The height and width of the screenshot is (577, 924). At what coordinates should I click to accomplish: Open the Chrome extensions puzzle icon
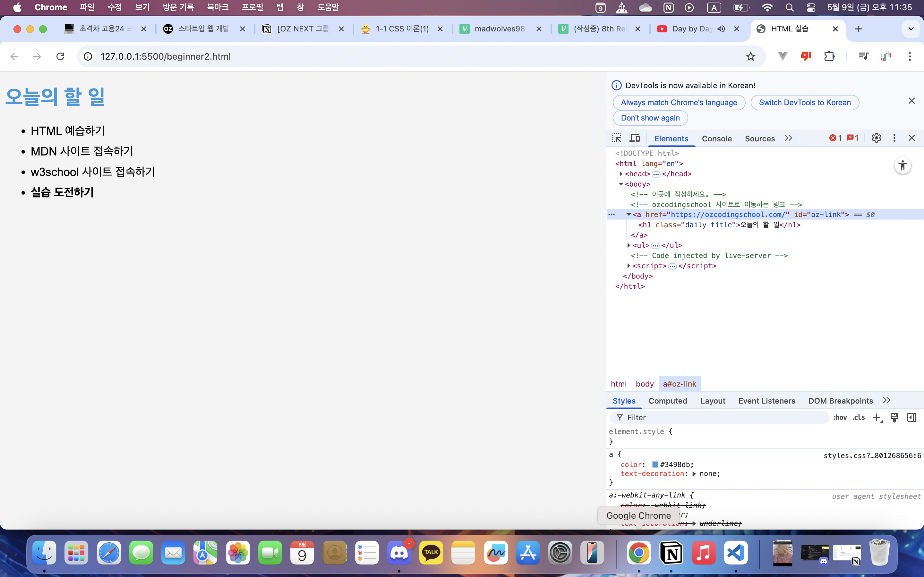tap(829, 56)
